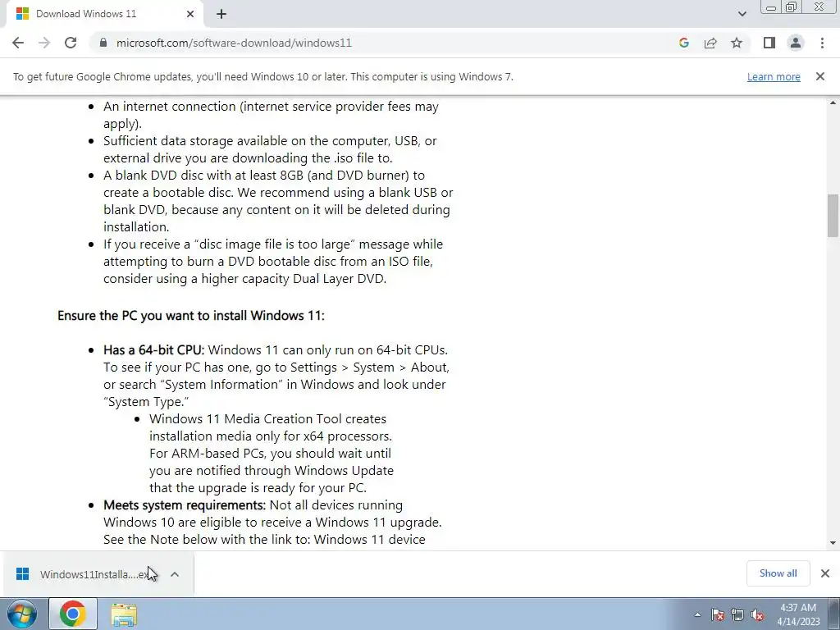Click 'If you receive a' bullet text
Screen dimensions: 840x630
(x=147, y=244)
